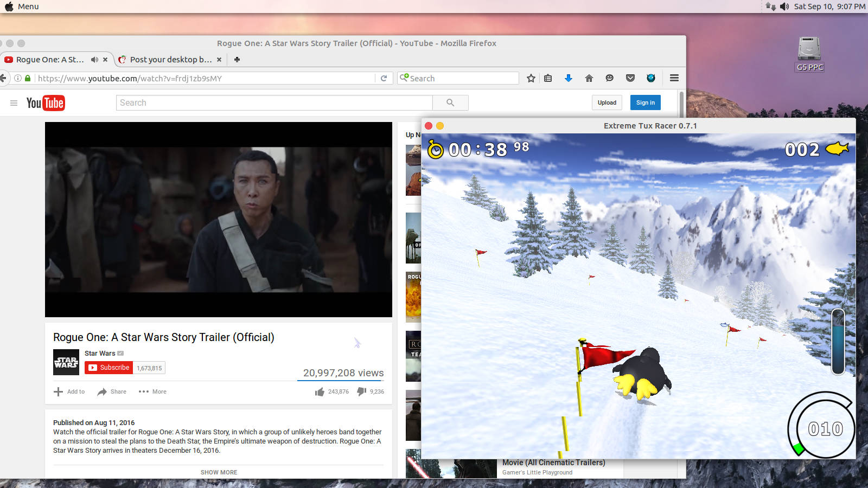Viewport: 868px width, 488px height.
Task: Click the Upload button
Action: point(607,102)
